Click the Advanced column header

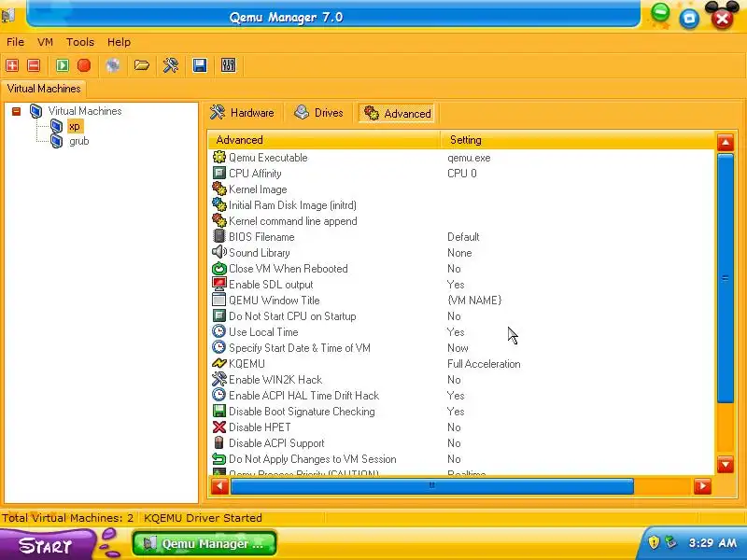click(x=324, y=140)
